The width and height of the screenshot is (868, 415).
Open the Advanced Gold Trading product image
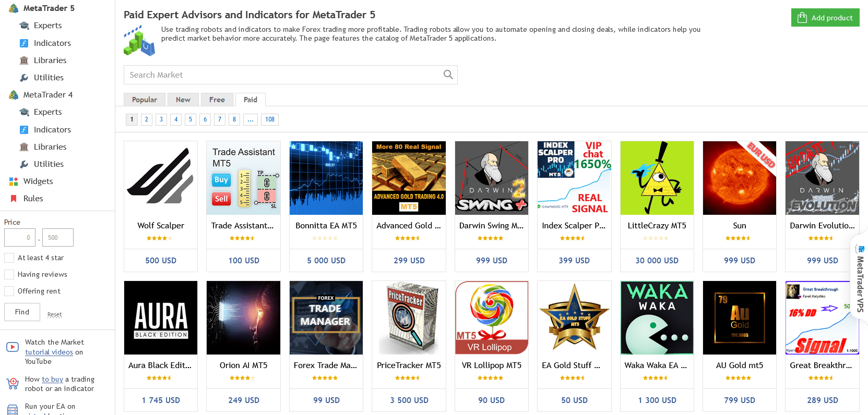pos(409,178)
